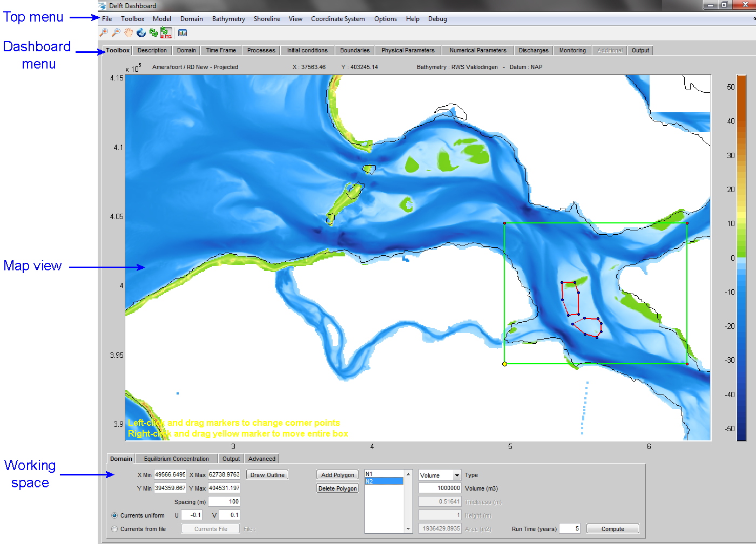Select polygon N2 in the list
Image resolution: width=756 pixels, height=544 pixels.
click(384, 481)
